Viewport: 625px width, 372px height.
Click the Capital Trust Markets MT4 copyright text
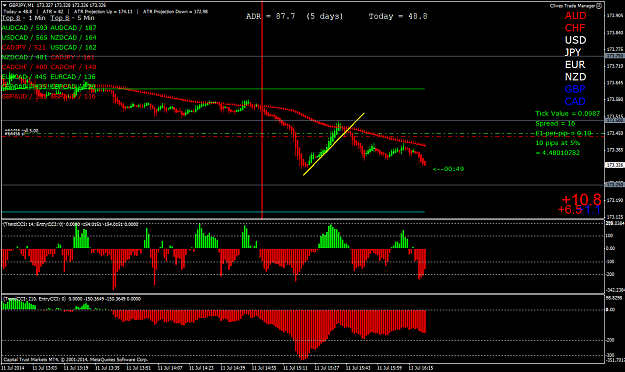coord(76,359)
